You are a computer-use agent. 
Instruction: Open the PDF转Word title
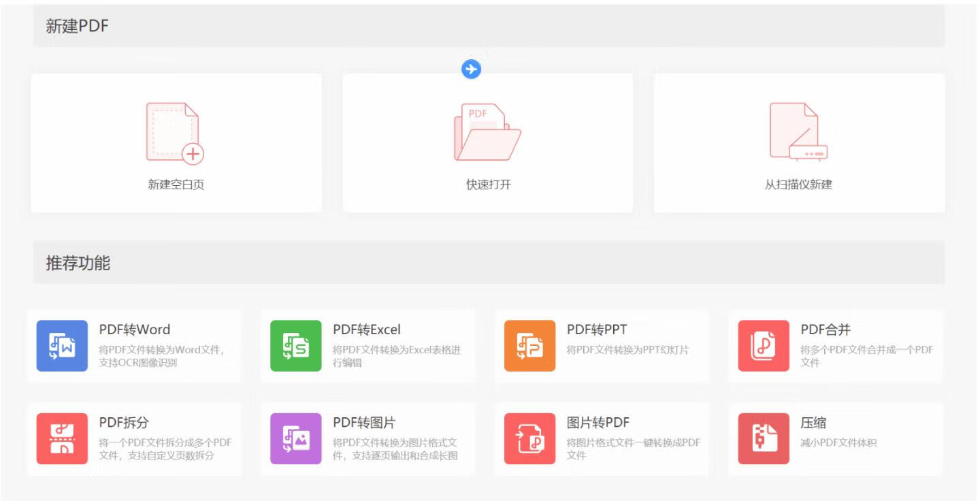pyautogui.click(x=135, y=329)
